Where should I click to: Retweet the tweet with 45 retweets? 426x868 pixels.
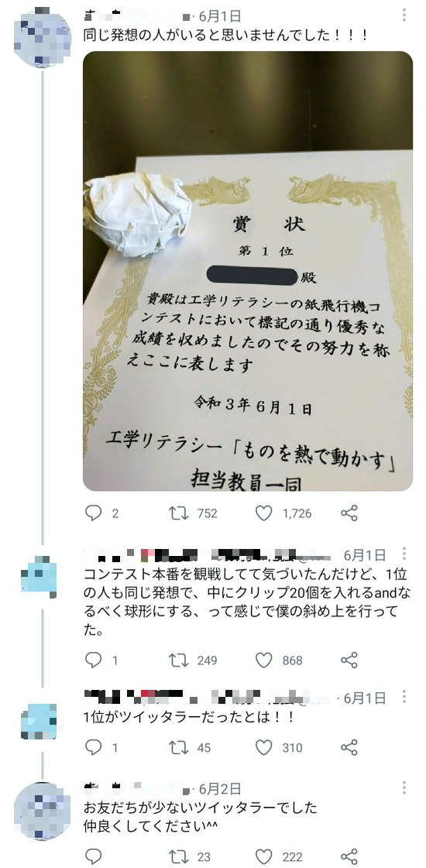tap(178, 748)
